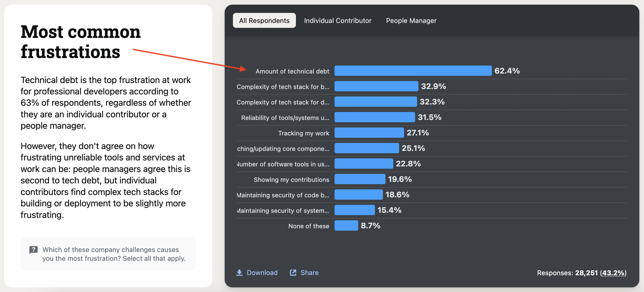
Task: Click the Download link text
Action: (x=262, y=273)
